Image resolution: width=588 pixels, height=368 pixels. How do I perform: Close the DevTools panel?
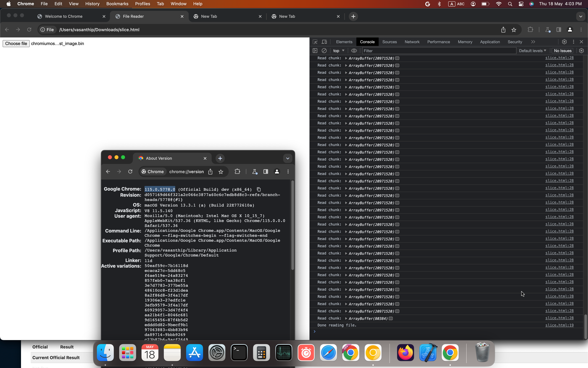581,42
